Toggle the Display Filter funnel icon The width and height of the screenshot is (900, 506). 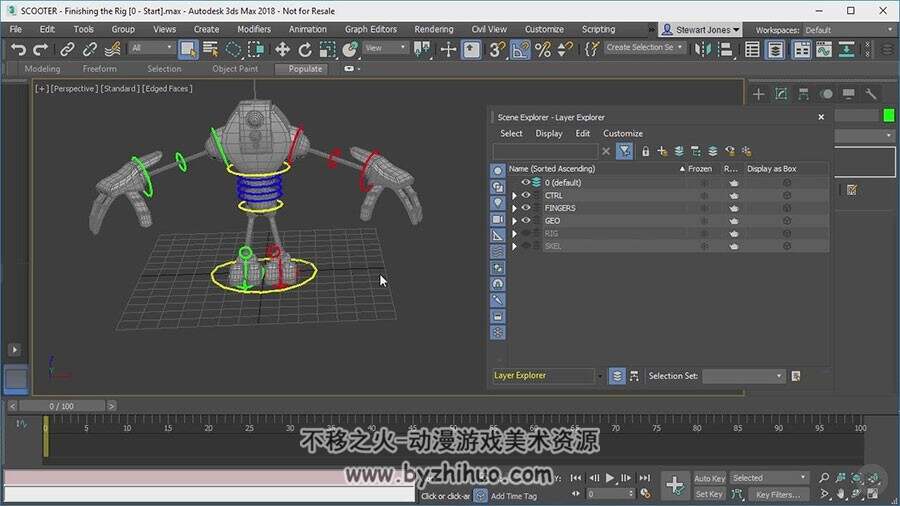tap(624, 151)
